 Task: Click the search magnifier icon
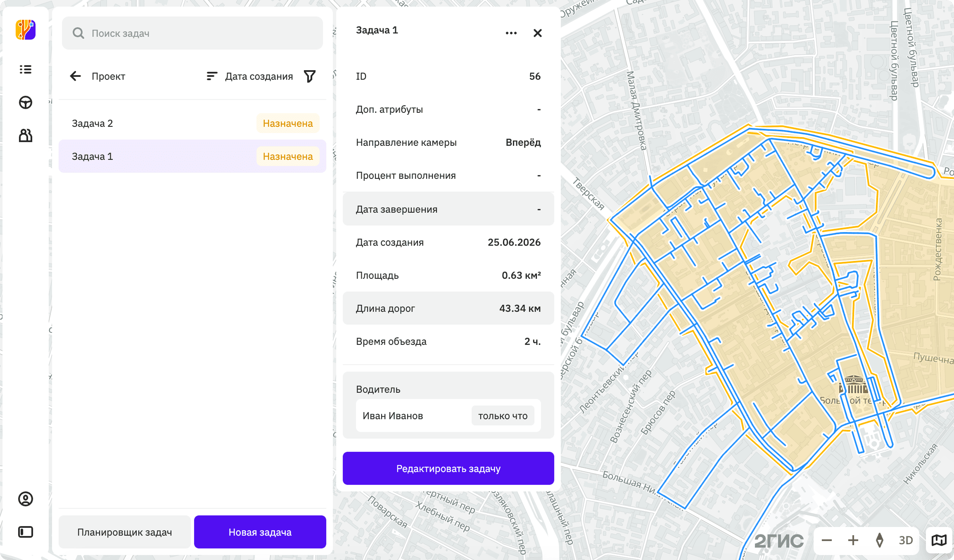coord(78,33)
